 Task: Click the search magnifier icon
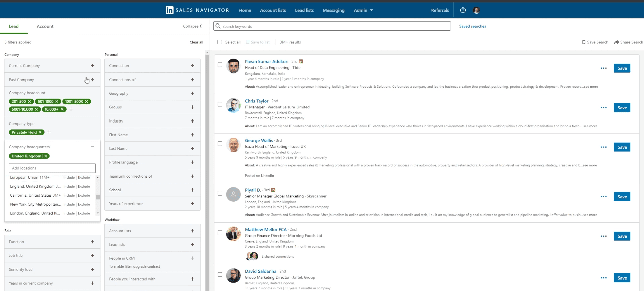[x=218, y=26]
